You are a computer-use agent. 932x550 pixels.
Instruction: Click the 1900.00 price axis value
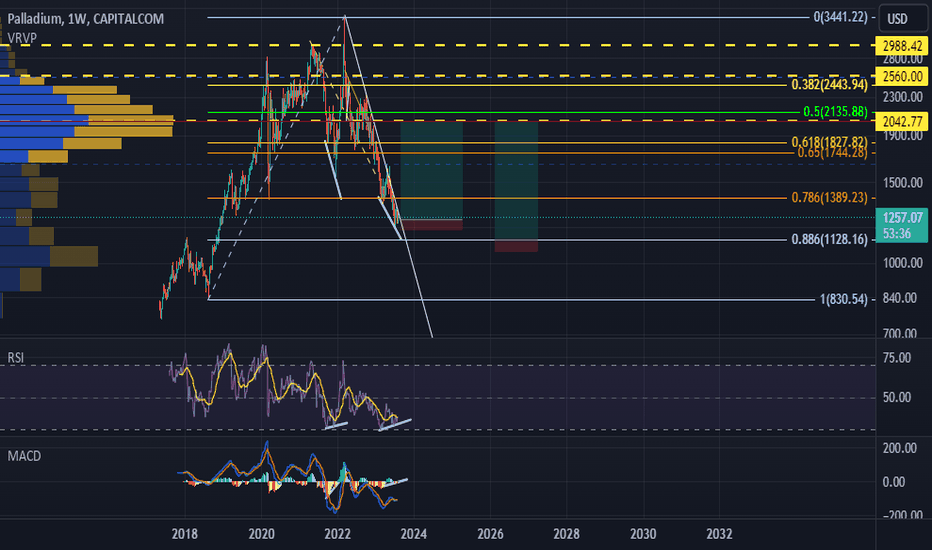[x=903, y=135]
